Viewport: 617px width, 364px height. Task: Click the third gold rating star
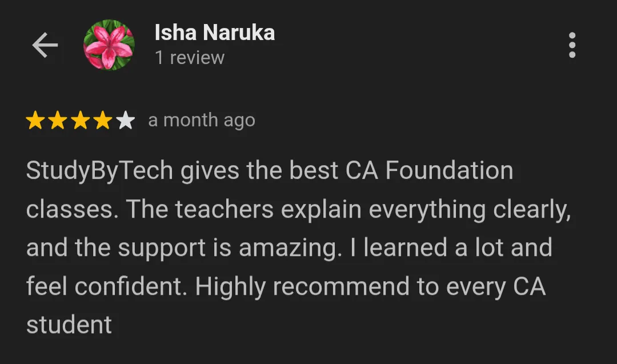[81, 121]
